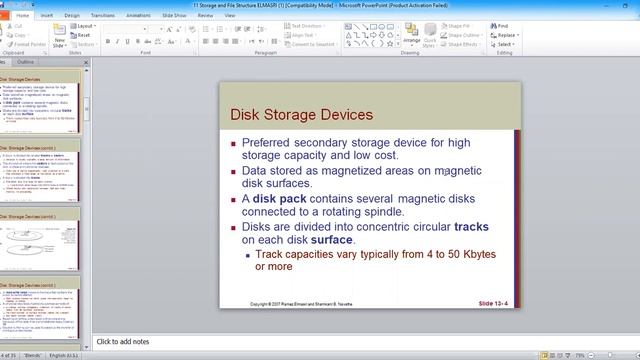Toggle Center text alignment
Viewport: 640px width, 360px height.
point(216,41)
